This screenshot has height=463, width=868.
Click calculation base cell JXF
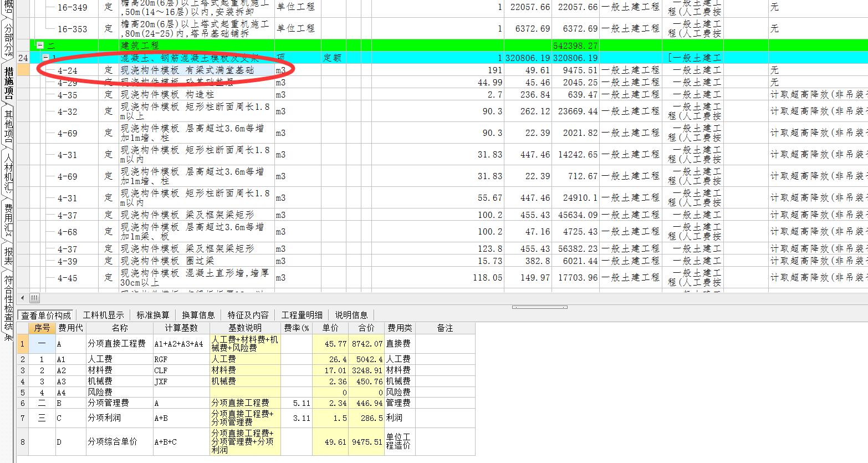point(181,381)
